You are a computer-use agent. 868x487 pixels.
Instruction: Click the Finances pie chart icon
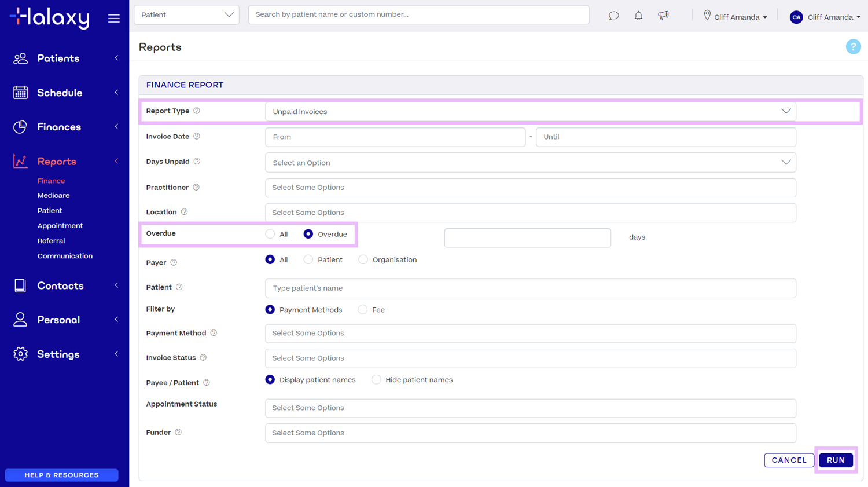click(20, 127)
